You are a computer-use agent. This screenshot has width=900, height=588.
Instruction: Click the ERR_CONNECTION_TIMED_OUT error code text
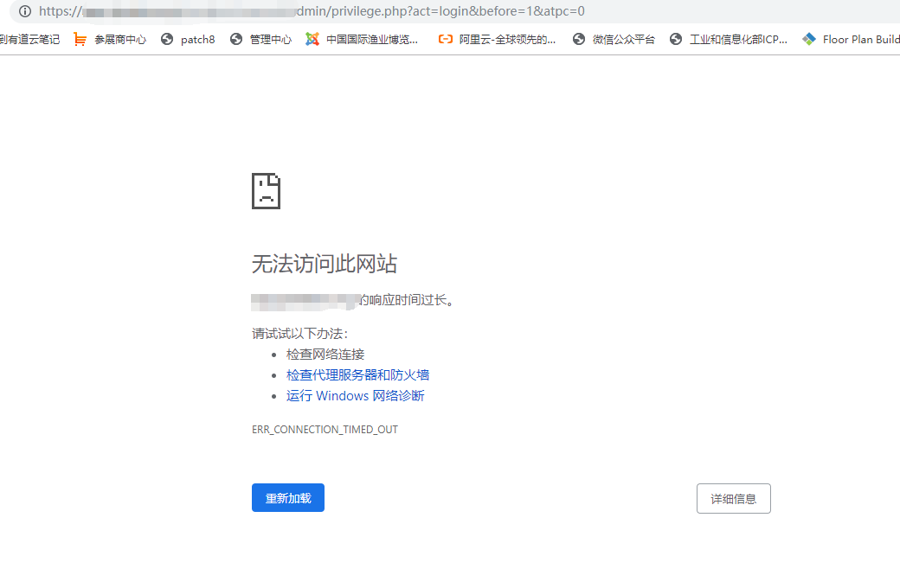coord(325,429)
